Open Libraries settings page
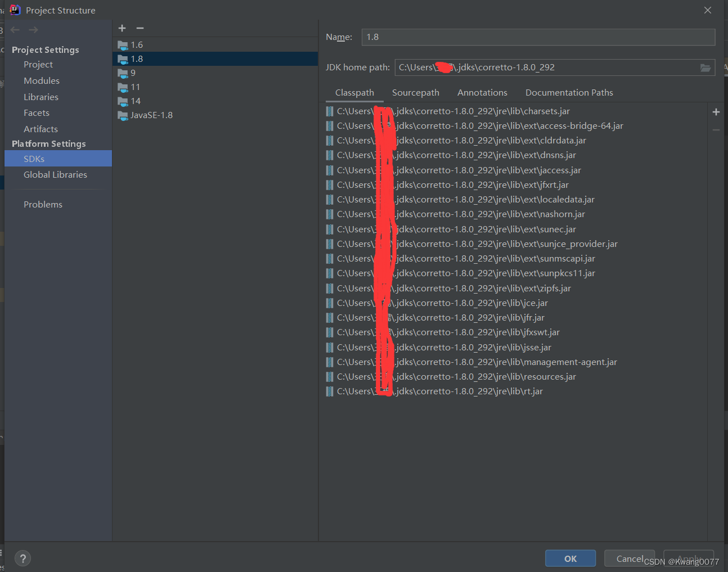728x572 pixels. pos(41,97)
